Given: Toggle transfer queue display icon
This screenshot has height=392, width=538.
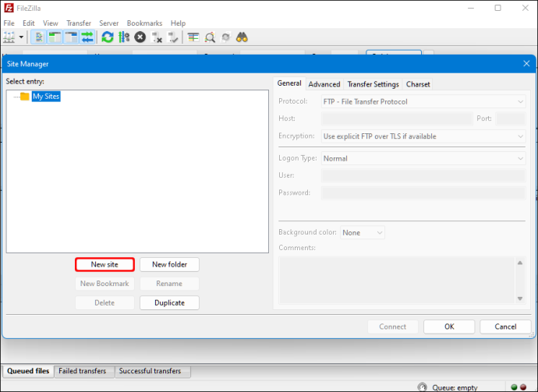Looking at the screenshot, I should (x=87, y=37).
